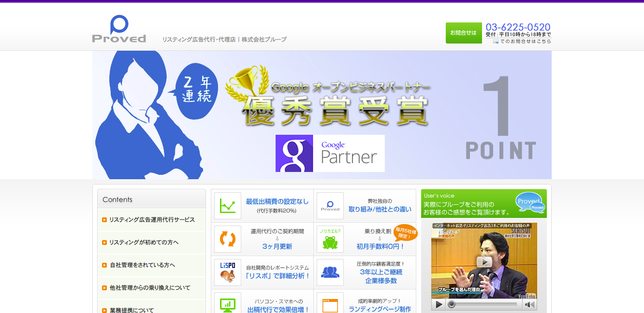
Task: Click the green お問合せは button
Action: 463,33
